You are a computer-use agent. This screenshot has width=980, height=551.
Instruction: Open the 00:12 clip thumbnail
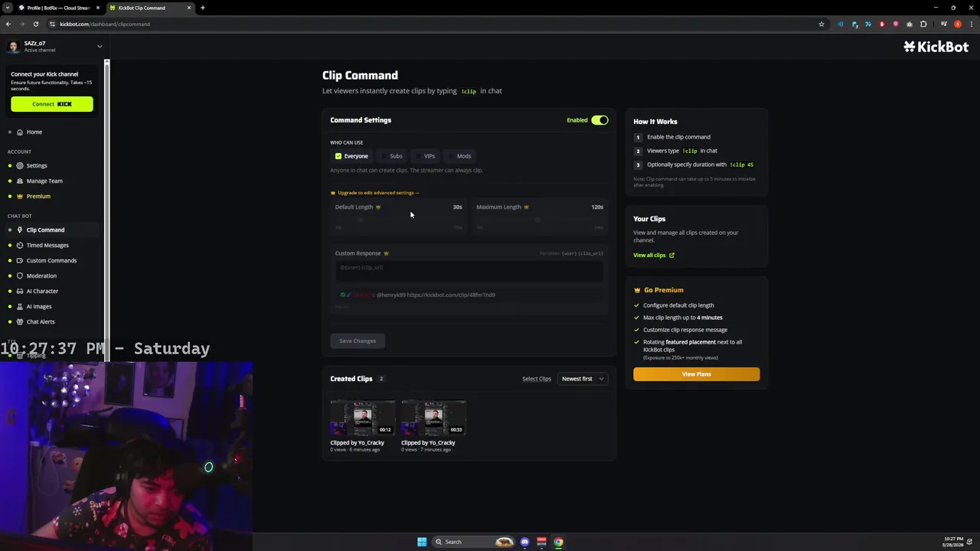(363, 418)
